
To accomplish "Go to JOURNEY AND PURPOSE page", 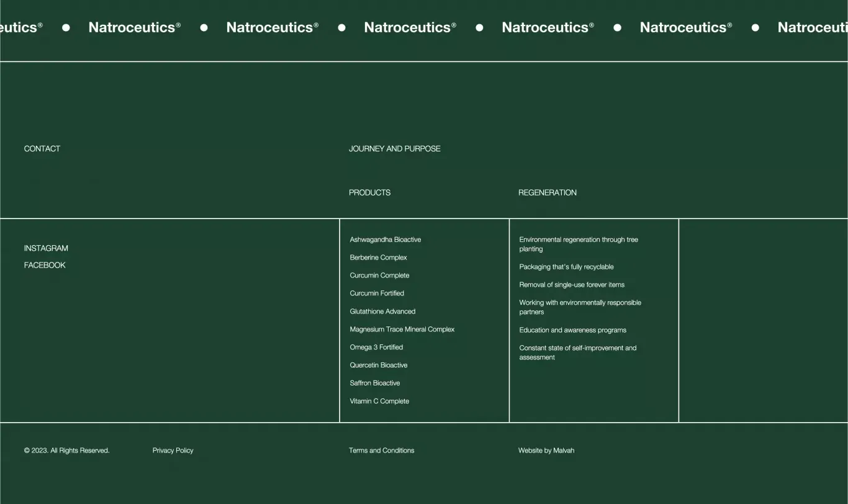I will (x=395, y=149).
